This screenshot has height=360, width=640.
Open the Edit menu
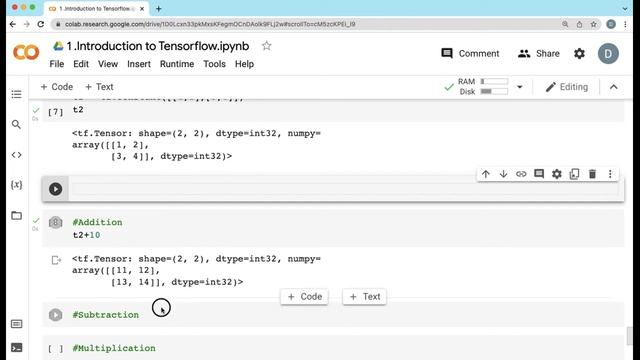81,64
